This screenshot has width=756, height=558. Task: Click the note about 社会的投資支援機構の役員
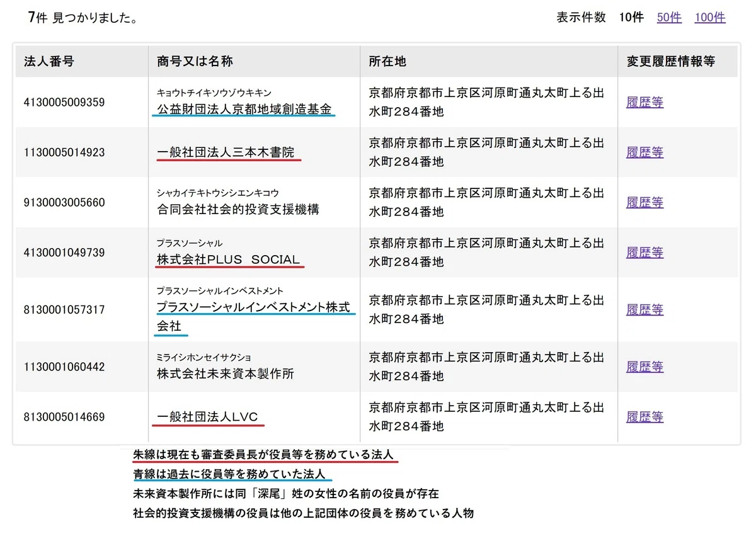click(x=304, y=513)
